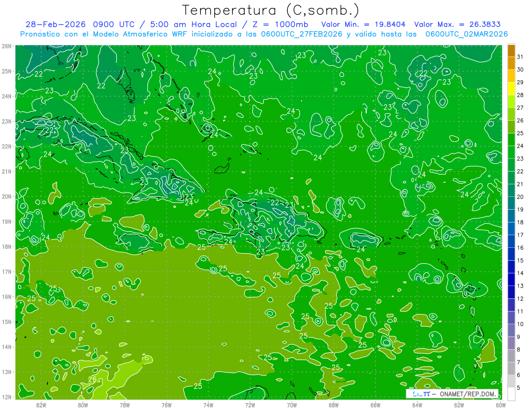The height and width of the screenshot is (411, 532).
Task: Click the colorbar scale label 17
Action: click(520, 235)
